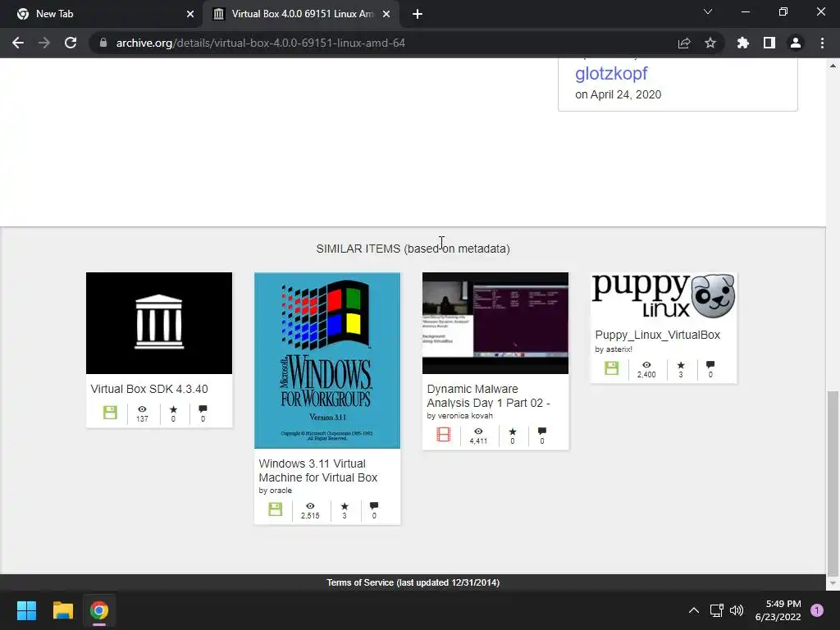840x630 pixels.
Task: Open the Puppy Linux logo thumbnail
Action: click(x=664, y=295)
